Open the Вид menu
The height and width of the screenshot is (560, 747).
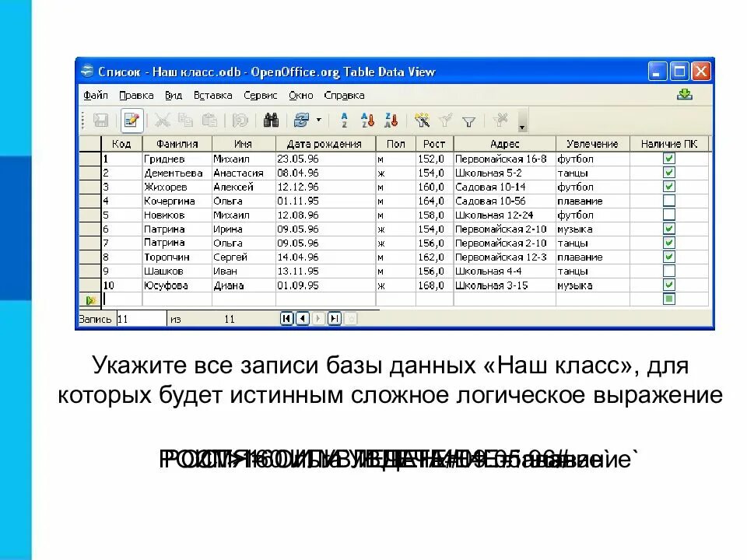point(174,95)
